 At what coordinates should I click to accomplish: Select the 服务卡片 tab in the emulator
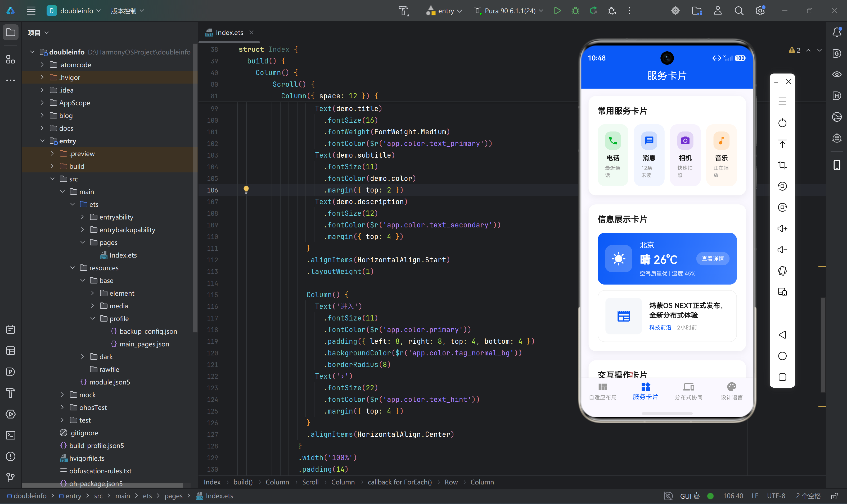pyautogui.click(x=646, y=391)
